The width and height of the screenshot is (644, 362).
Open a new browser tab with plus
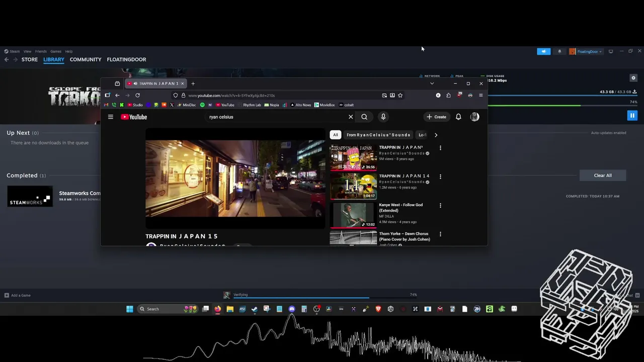point(193,83)
